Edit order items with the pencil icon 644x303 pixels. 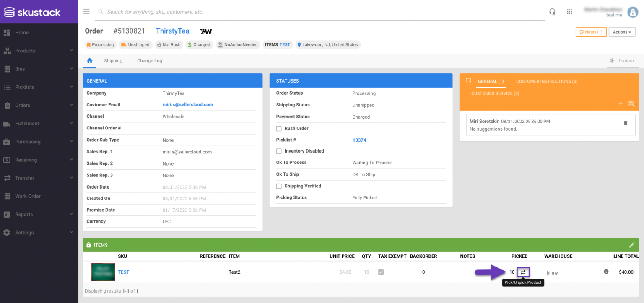coord(632,245)
